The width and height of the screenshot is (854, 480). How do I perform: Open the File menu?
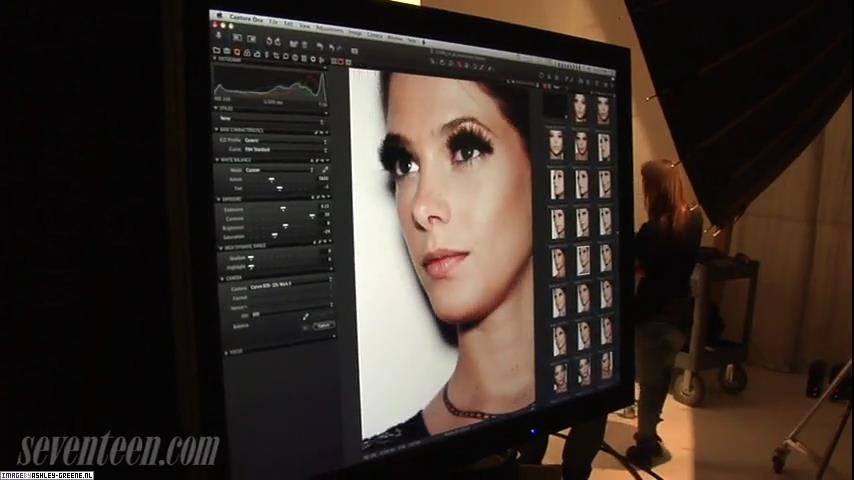(271, 20)
